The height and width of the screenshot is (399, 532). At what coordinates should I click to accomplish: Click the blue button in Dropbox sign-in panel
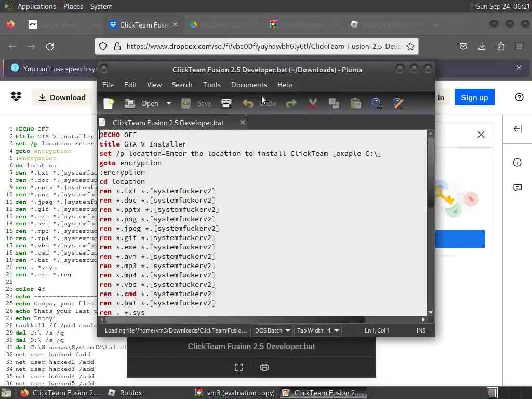tap(460, 239)
